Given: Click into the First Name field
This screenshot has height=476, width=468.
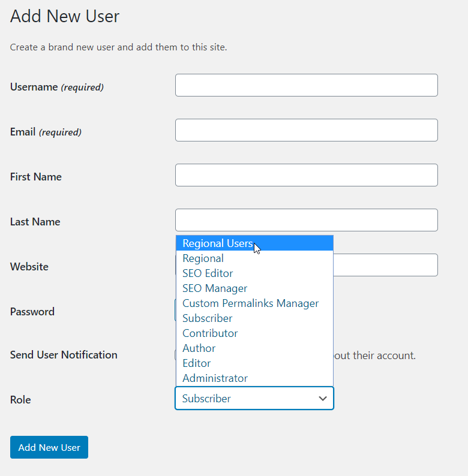Looking at the screenshot, I should [x=307, y=175].
